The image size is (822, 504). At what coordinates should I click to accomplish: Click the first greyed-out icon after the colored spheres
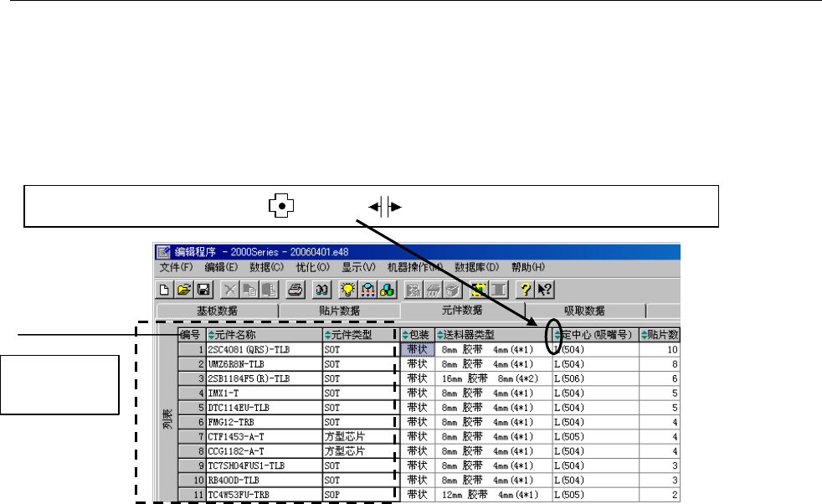[414, 290]
